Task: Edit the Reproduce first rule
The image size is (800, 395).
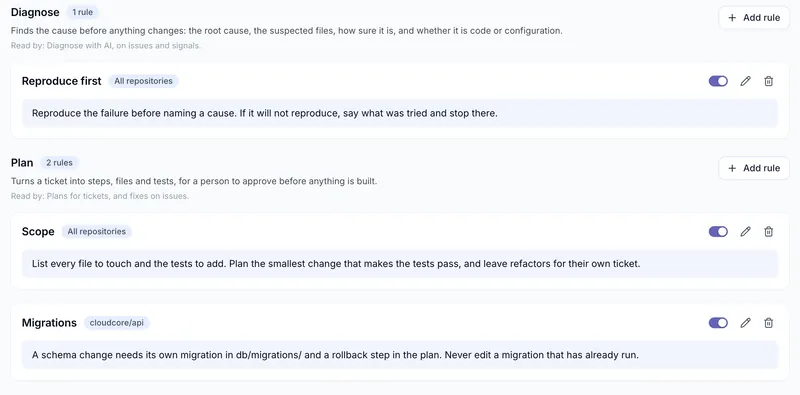Action: 745,81
